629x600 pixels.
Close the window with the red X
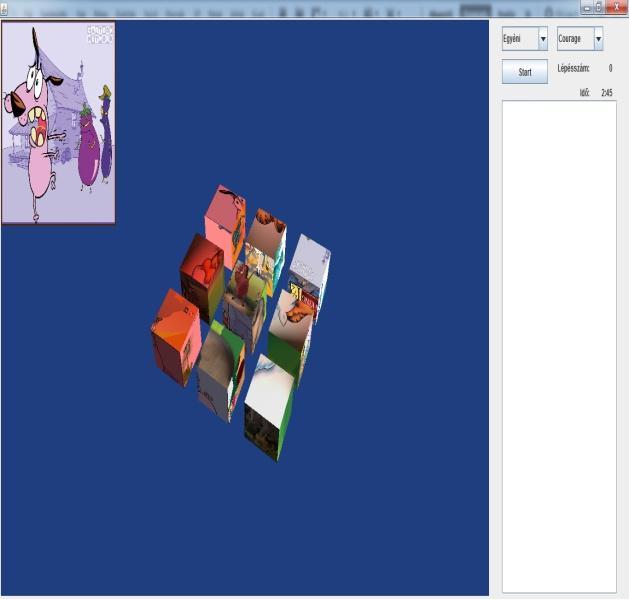coord(617,7)
